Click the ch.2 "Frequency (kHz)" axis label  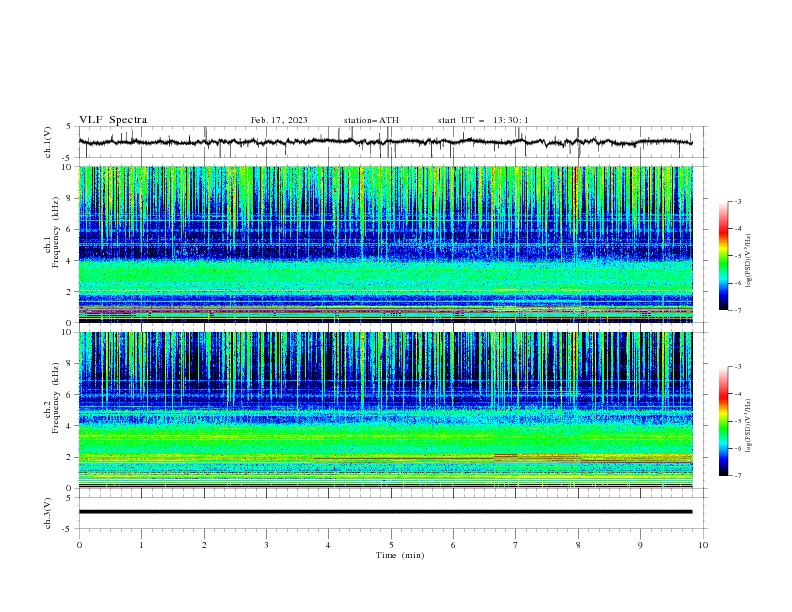point(56,398)
